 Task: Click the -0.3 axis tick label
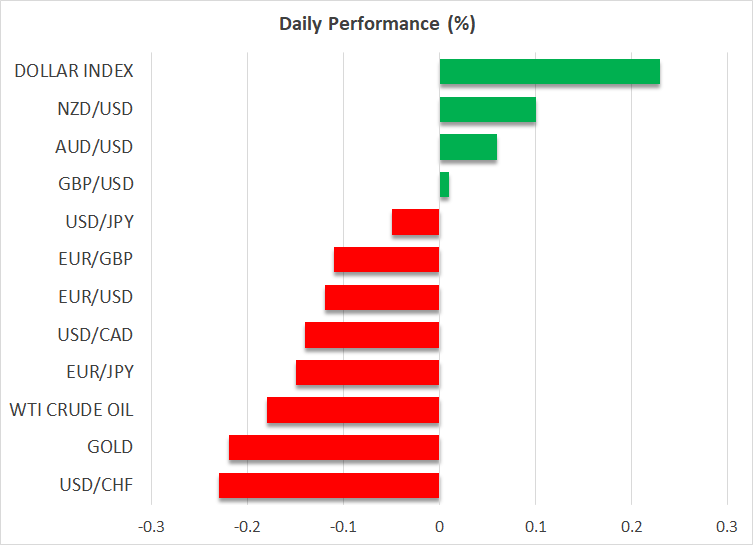coord(151,526)
